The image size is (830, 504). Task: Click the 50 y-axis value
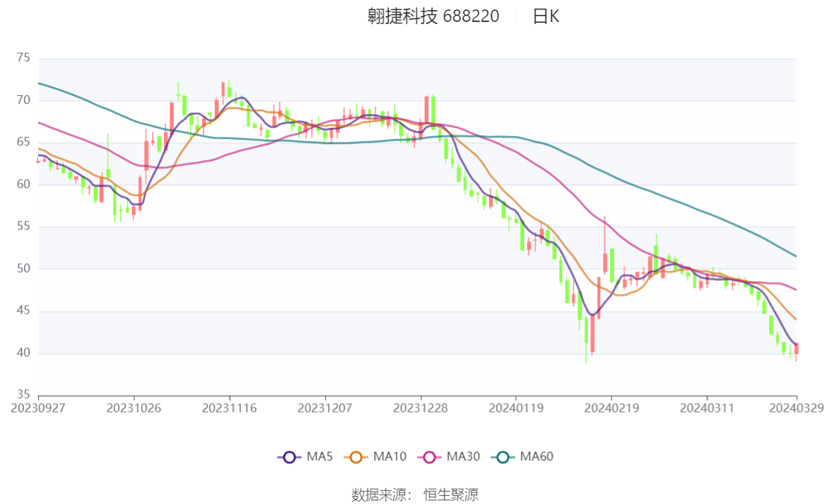pos(23,268)
